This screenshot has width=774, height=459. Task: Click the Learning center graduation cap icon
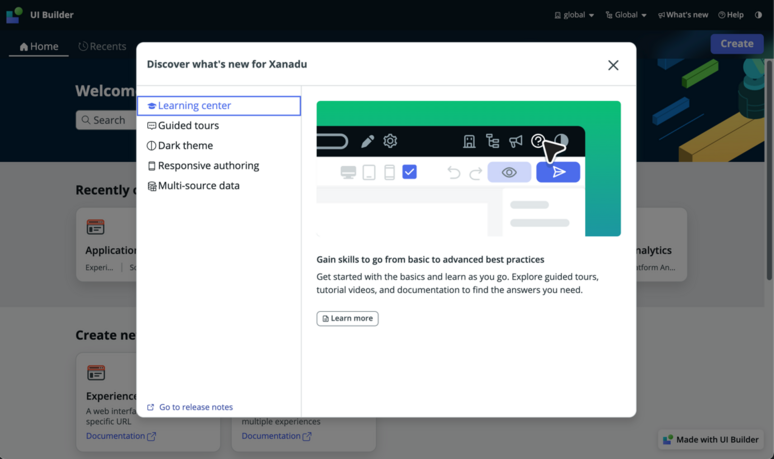152,106
